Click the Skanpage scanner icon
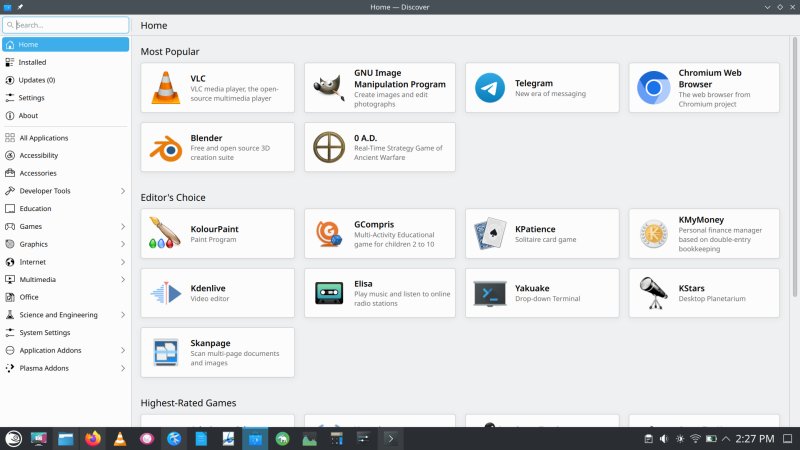This screenshot has height=450, width=800. [166, 353]
